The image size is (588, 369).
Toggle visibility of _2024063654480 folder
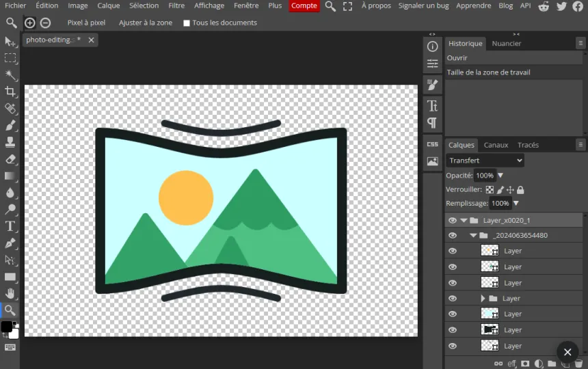click(453, 235)
